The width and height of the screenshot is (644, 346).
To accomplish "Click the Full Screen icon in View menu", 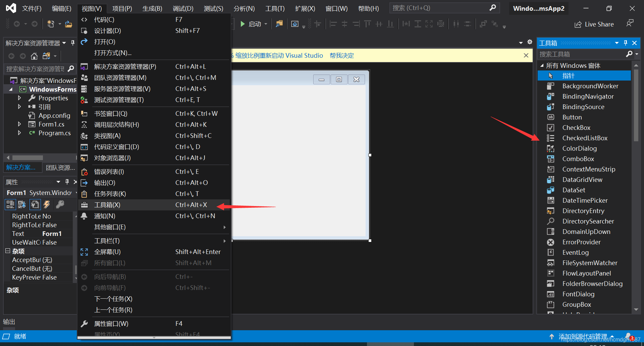I will click(84, 252).
